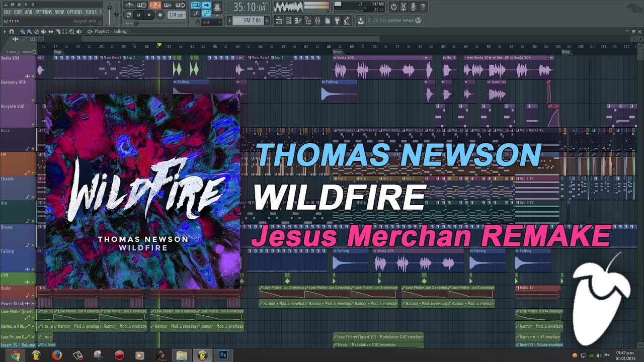Toggle the metronome icon
The width and height of the screenshot is (644, 362).
tap(129, 5)
